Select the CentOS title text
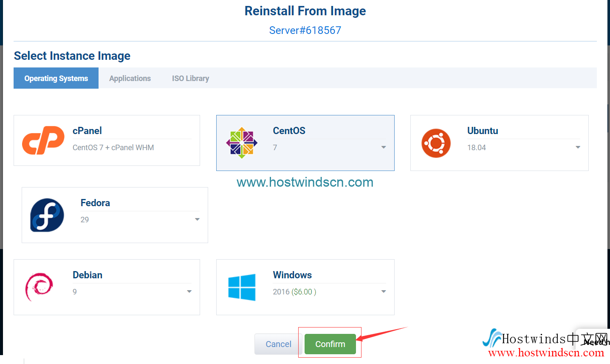610x364 pixels. click(x=289, y=131)
